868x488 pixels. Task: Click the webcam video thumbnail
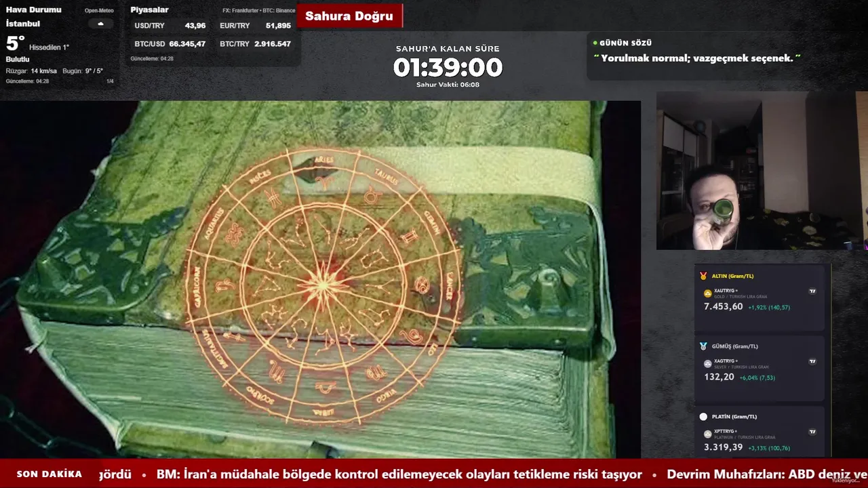pos(762,171)
